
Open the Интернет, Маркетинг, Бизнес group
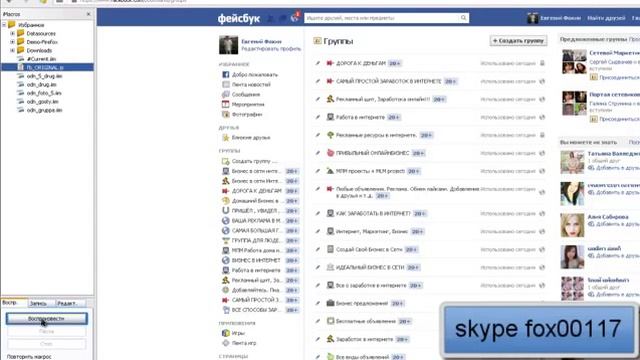[372, 231]
